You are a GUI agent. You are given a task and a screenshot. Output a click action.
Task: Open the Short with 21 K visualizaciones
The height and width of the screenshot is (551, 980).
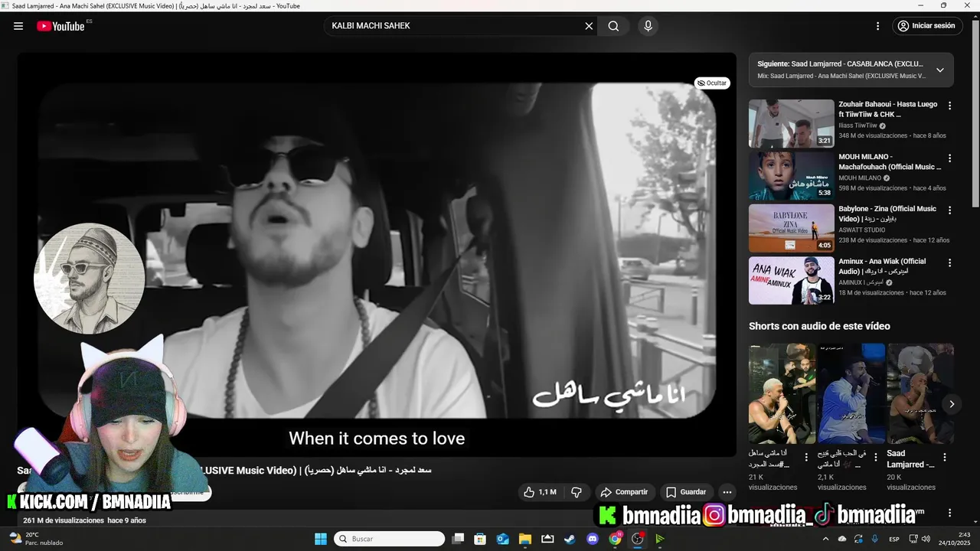click(x=782, y=393)
